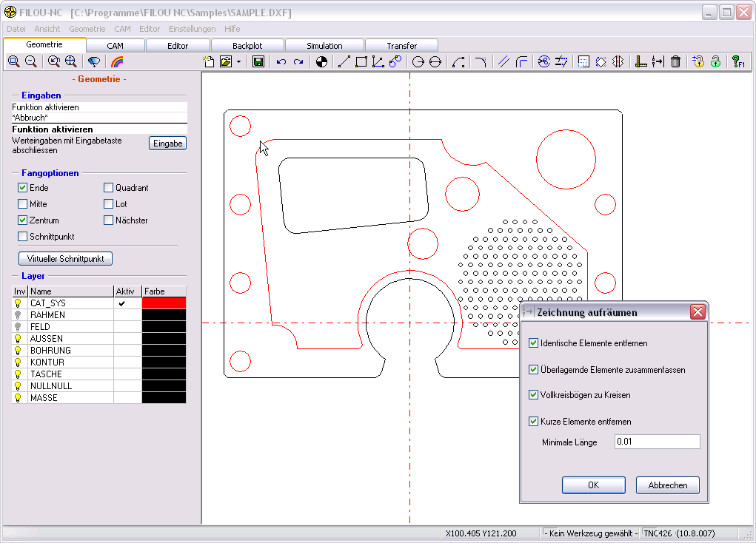Hide the AUSSEN layer via light bulb
Viewport: 756px width, 543px height.
pyautogui.click(x=19, y=339)
